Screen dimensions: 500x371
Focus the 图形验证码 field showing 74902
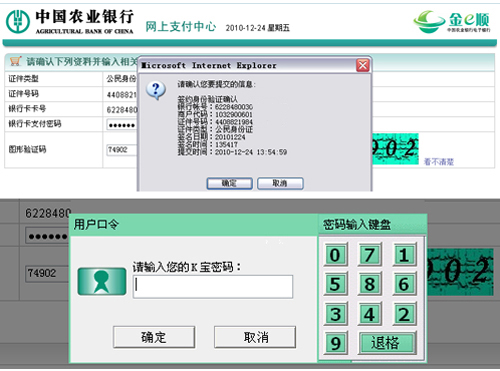click(122, 150)
